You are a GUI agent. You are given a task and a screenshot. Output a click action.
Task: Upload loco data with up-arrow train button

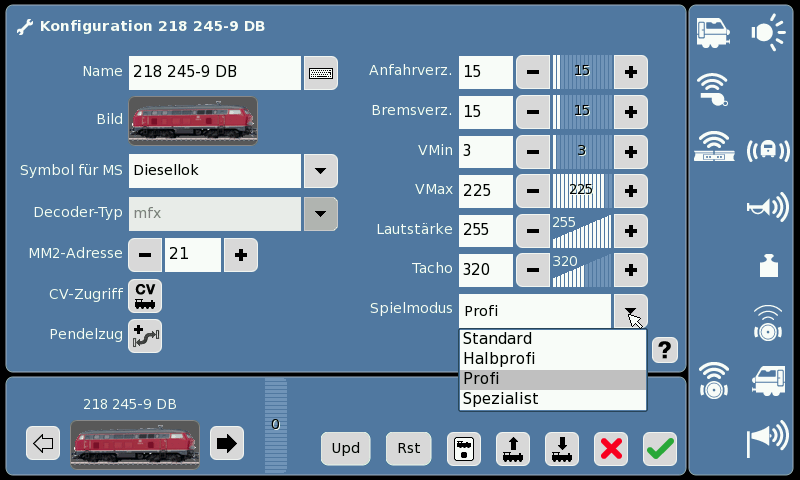pyautogui.click(x=513, y=449)
